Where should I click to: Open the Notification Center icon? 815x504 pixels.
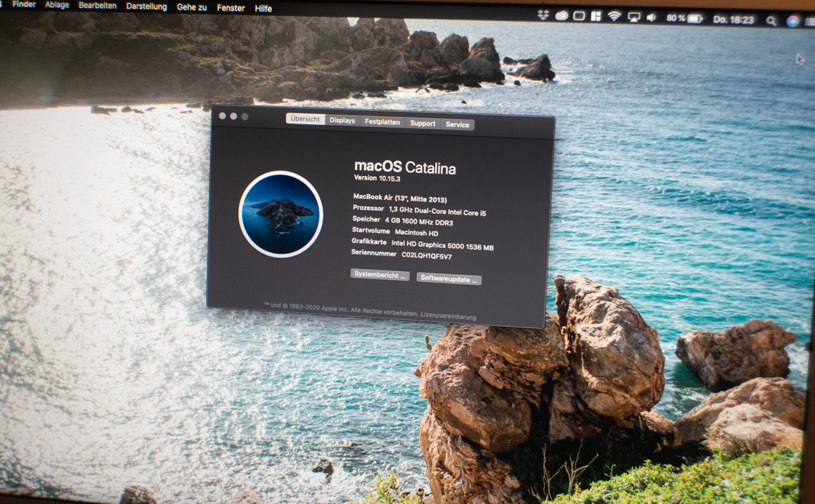pos(810,22)
